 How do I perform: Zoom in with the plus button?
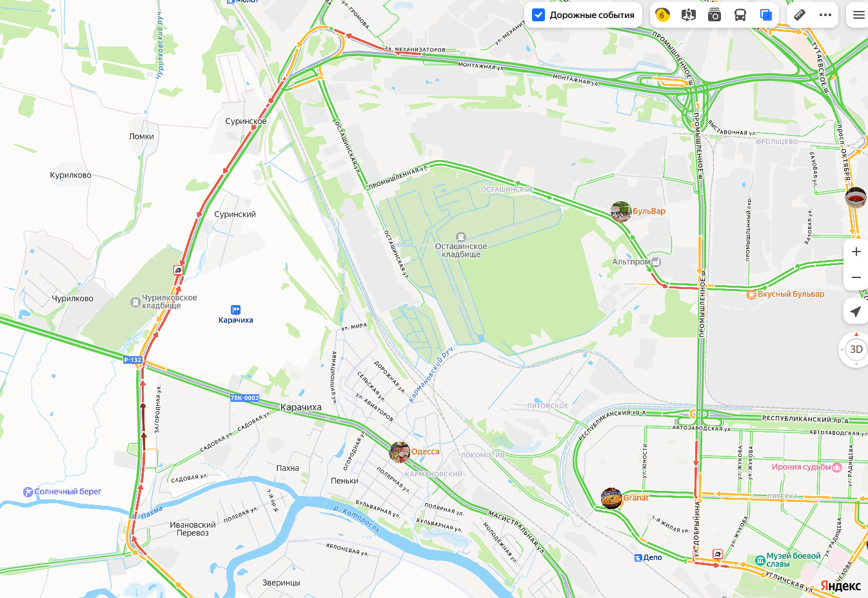856,252
